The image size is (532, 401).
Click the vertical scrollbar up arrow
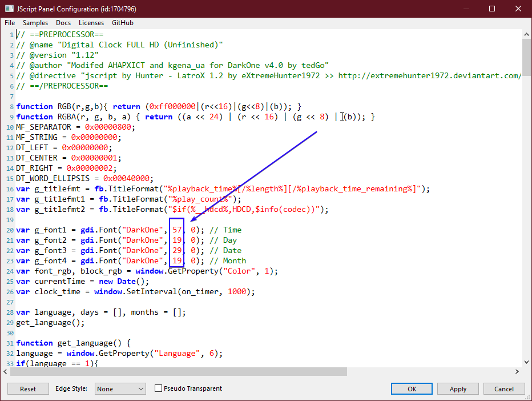526,34
